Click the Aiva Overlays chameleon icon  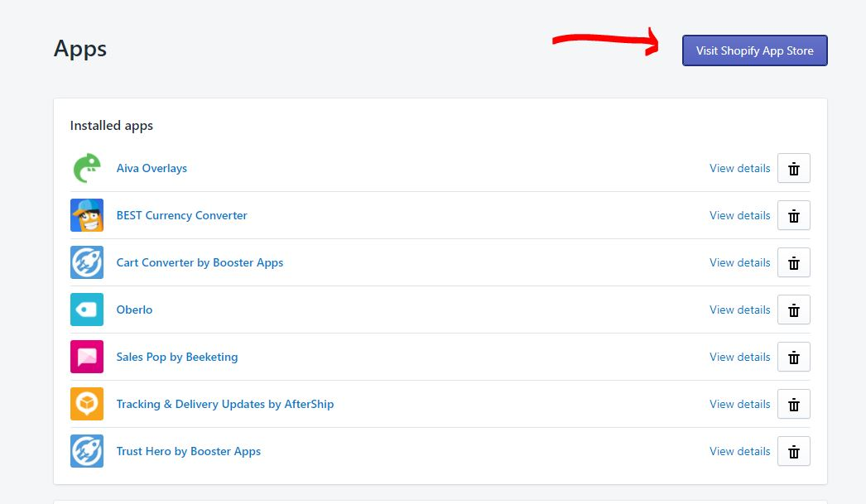point(87,168)
